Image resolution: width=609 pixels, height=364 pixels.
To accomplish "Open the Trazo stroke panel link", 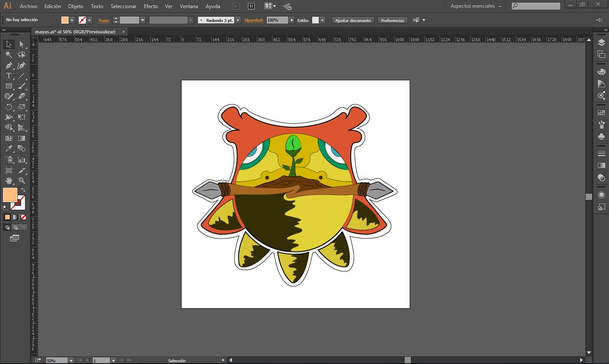I will point(104,20).
